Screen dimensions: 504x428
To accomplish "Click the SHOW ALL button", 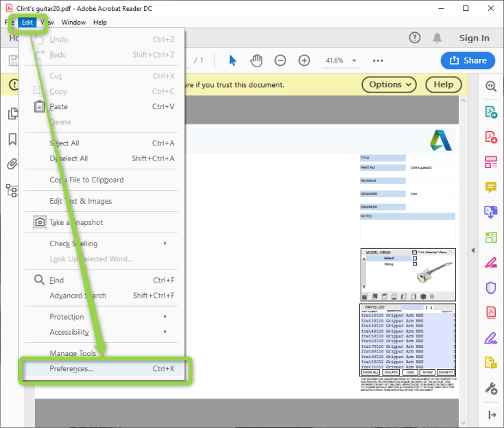I will pyautogui.click(x=370, y=372).
